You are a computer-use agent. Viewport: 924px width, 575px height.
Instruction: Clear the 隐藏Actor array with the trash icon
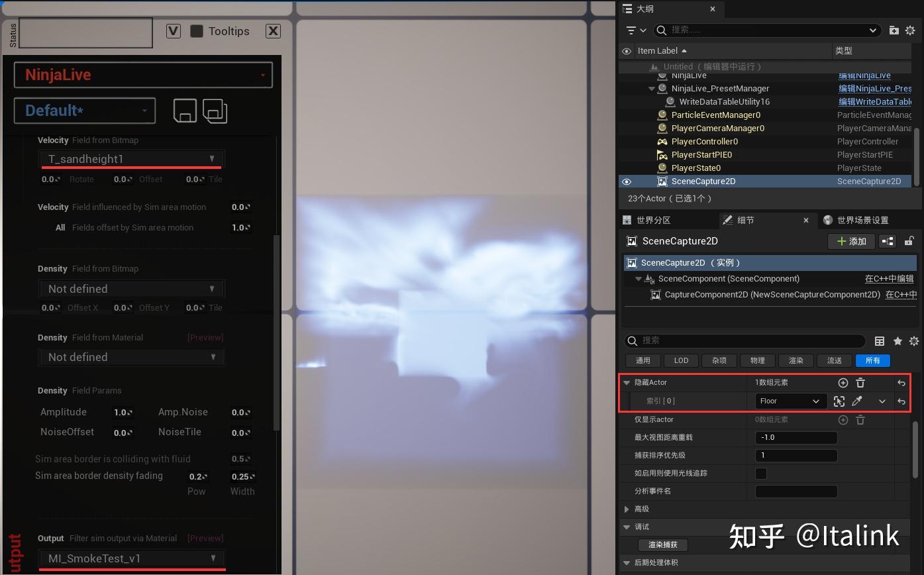(860, 383)
